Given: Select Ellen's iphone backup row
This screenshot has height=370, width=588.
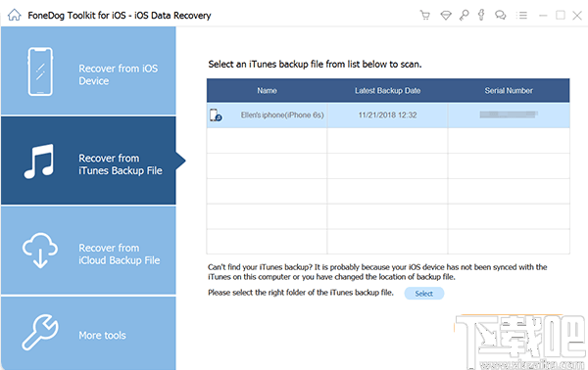Looking at the screenshot, I should [x=388, y=116].
